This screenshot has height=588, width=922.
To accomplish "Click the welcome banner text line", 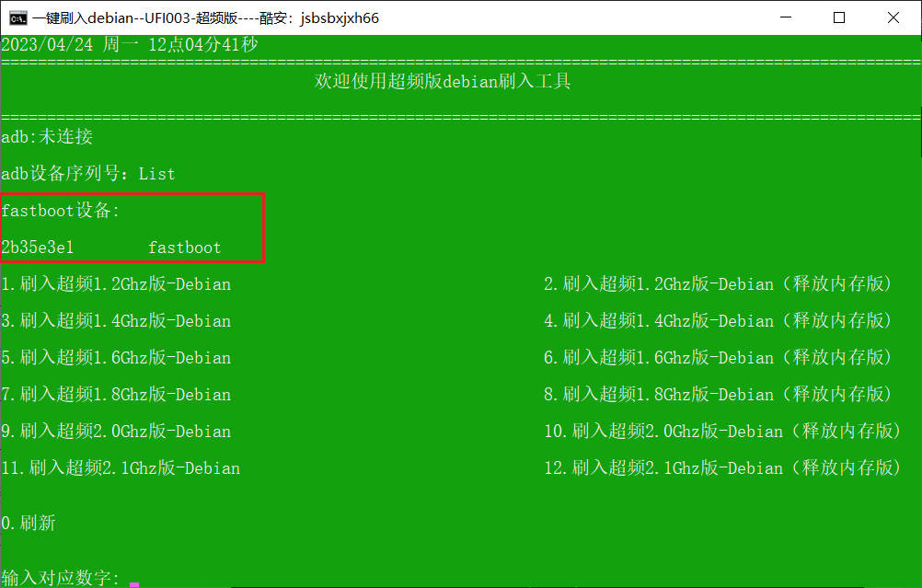I will tap(441, 81).
